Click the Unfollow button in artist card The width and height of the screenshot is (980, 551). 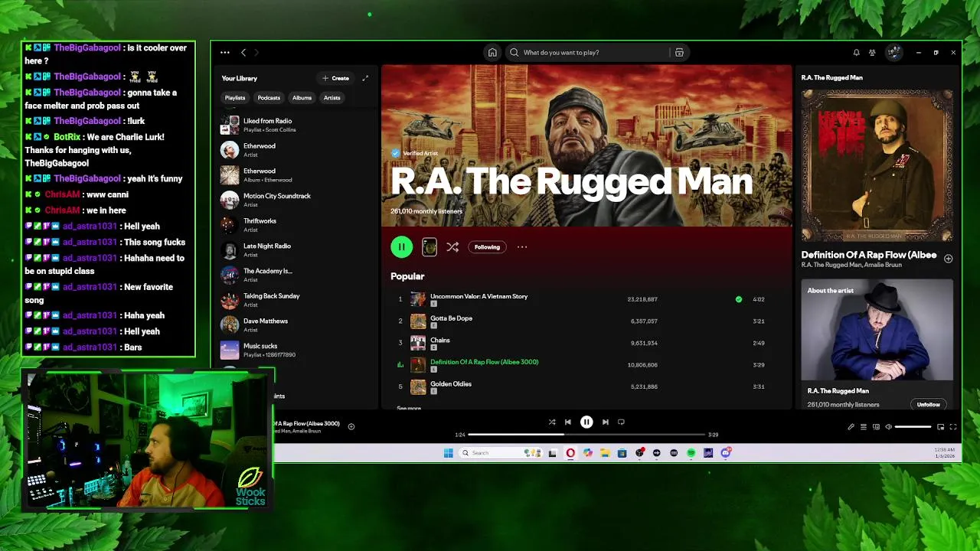click(x=928, y=404)
